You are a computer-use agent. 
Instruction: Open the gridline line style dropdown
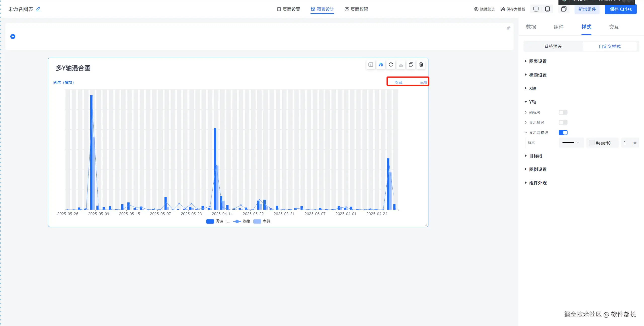coord(571,143)
